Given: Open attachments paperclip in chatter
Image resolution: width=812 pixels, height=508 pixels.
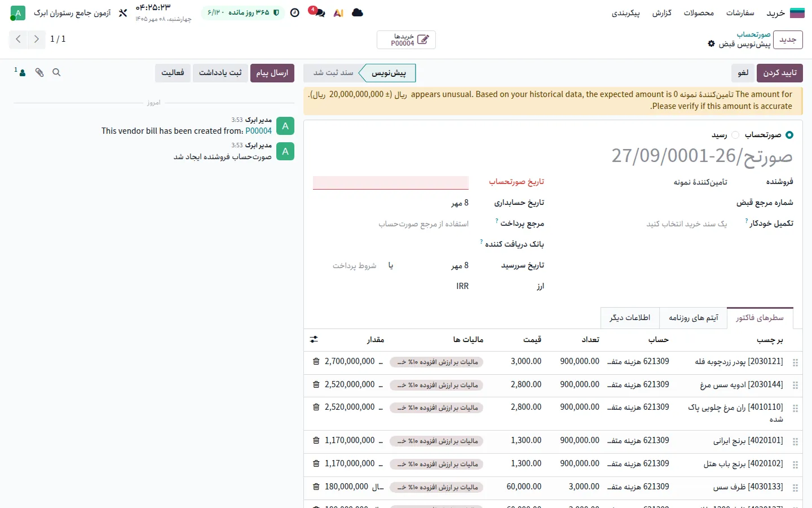Looking at the screenshot, I should pos(39,72).
